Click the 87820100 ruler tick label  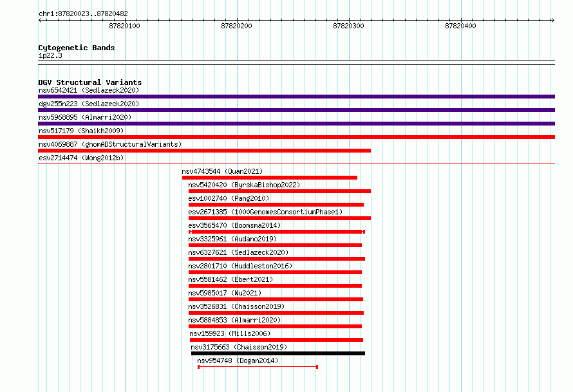tap(125, 26)
